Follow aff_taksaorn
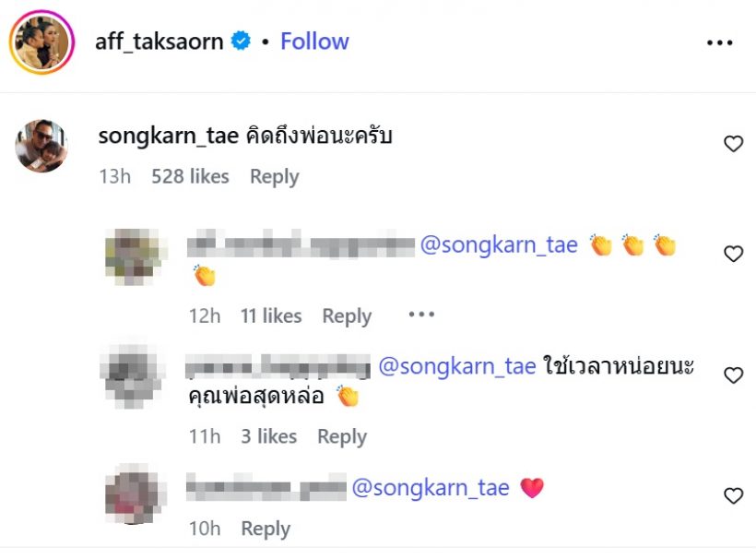Viewport: 756px width, 559px height. [315, 41]
